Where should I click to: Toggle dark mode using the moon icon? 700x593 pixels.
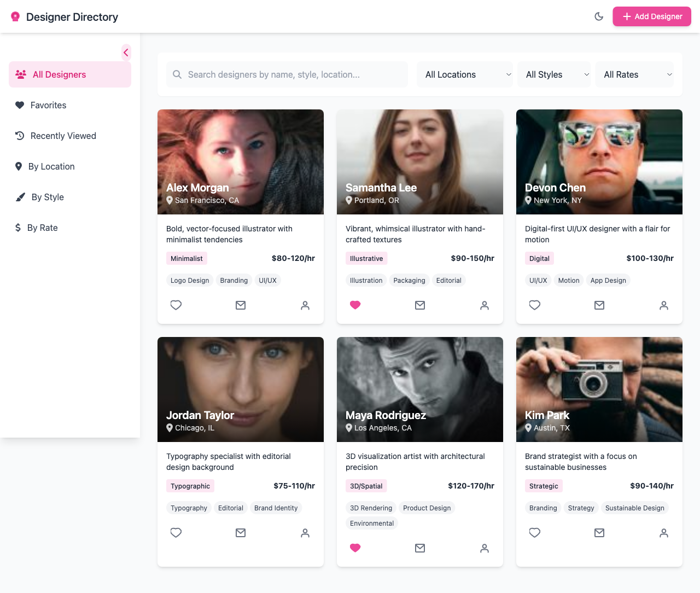click(599, 16)
